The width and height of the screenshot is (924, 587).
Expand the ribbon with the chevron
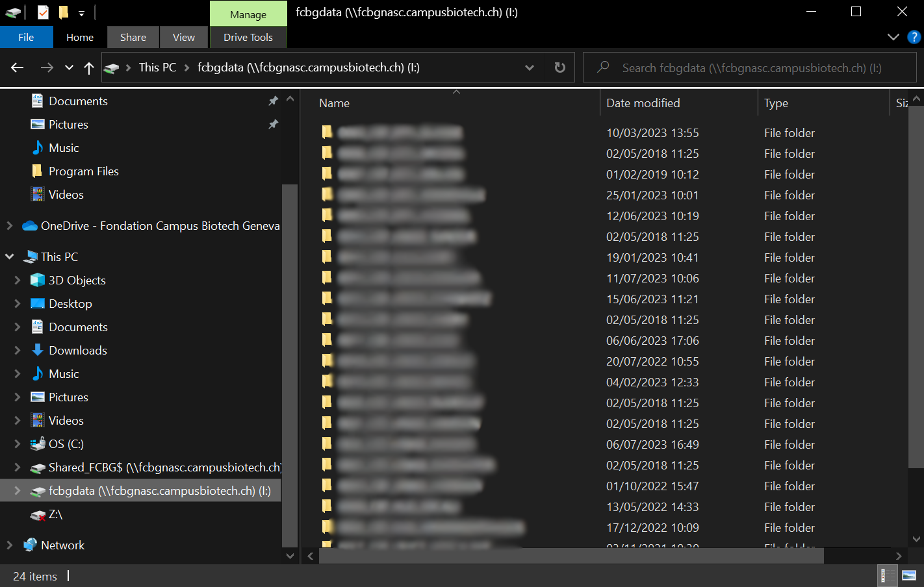(893, 37)
